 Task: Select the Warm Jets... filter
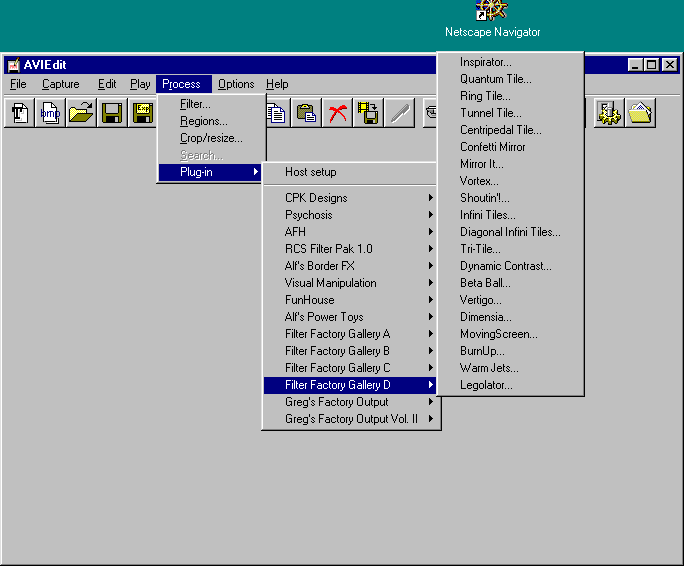pos(510,368)
